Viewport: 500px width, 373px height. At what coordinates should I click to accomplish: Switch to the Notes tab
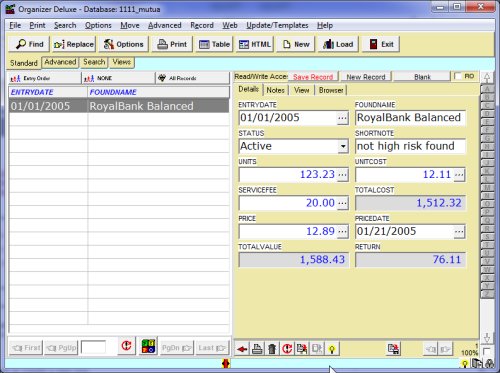pyautogui.click(x=275, y=90)
